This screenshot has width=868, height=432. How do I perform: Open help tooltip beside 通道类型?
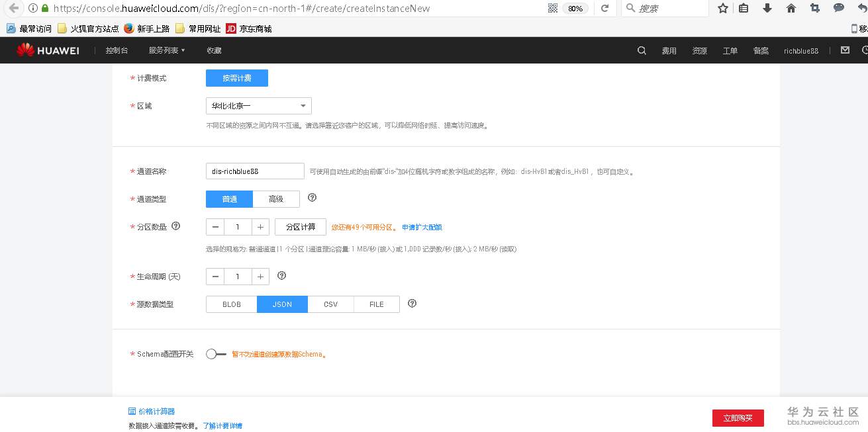click(312, 197)
